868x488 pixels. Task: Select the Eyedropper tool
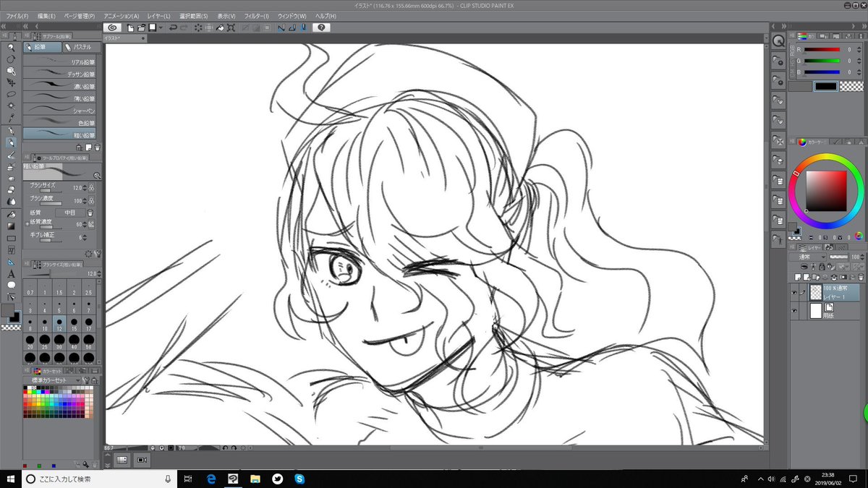click(11, 116)
